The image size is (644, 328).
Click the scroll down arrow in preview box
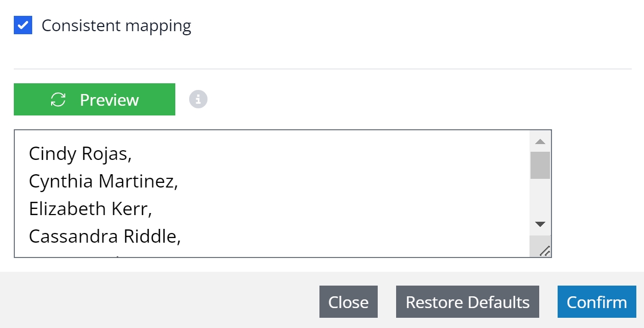click(x=540, y=224)
